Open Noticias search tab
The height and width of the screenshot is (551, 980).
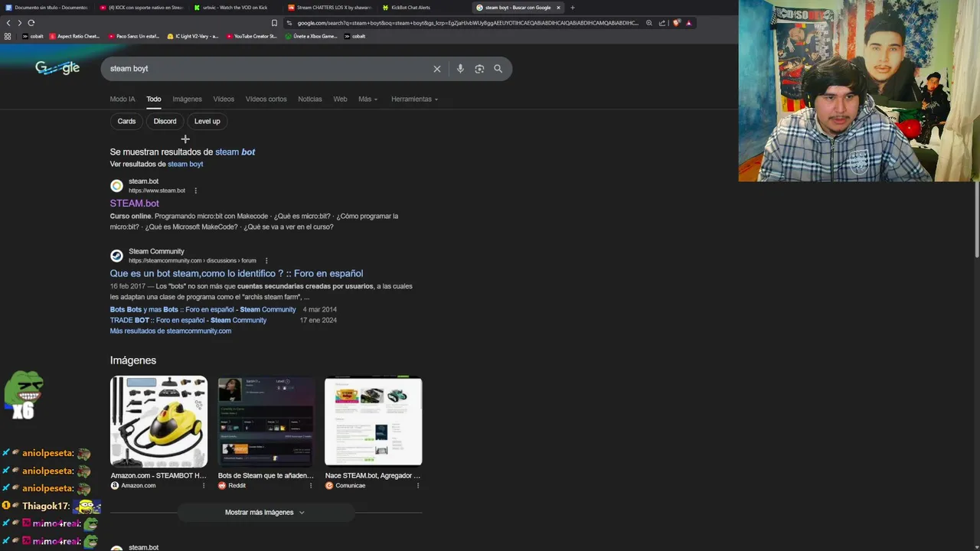[x=310, y=99]
